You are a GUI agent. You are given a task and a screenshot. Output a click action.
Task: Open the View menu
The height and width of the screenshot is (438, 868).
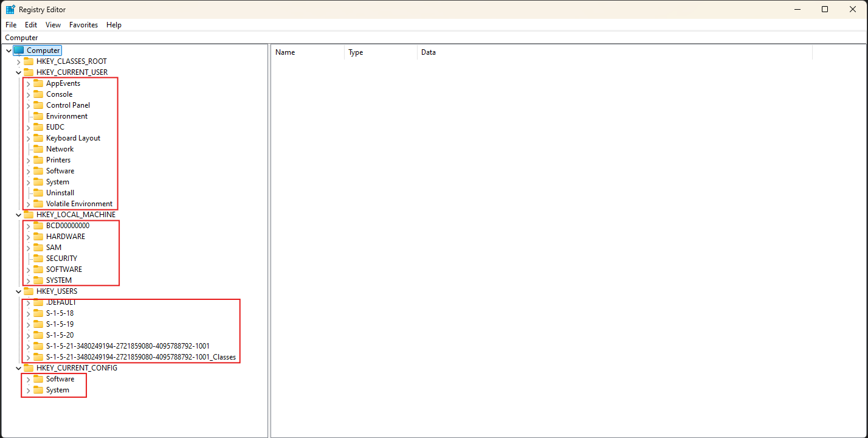point(53,25)
